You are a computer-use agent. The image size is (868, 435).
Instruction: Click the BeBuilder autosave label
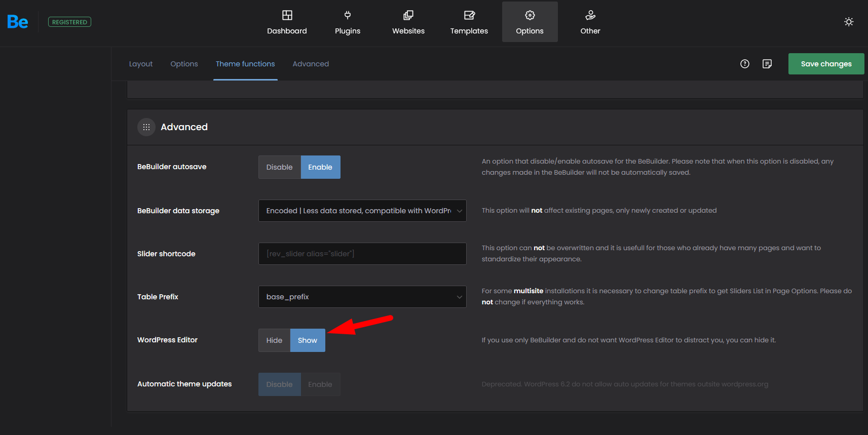point(172,167)
